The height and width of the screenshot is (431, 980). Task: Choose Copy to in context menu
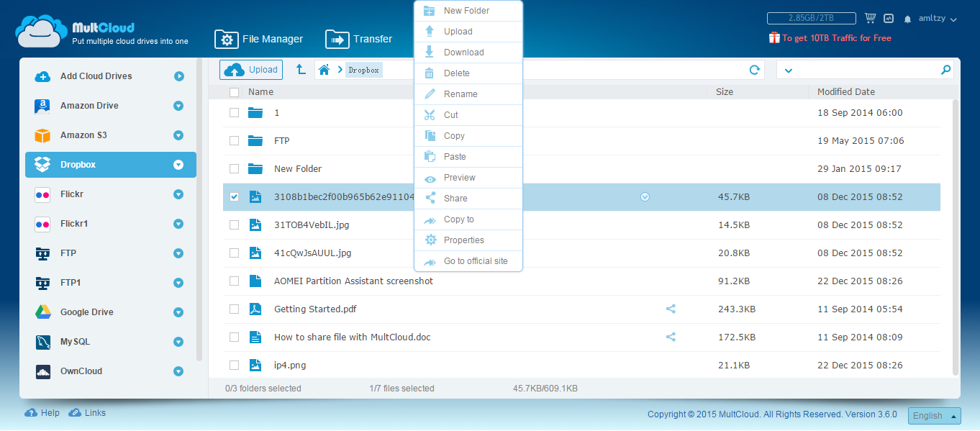pyautogui.click(x=468, y=219)
